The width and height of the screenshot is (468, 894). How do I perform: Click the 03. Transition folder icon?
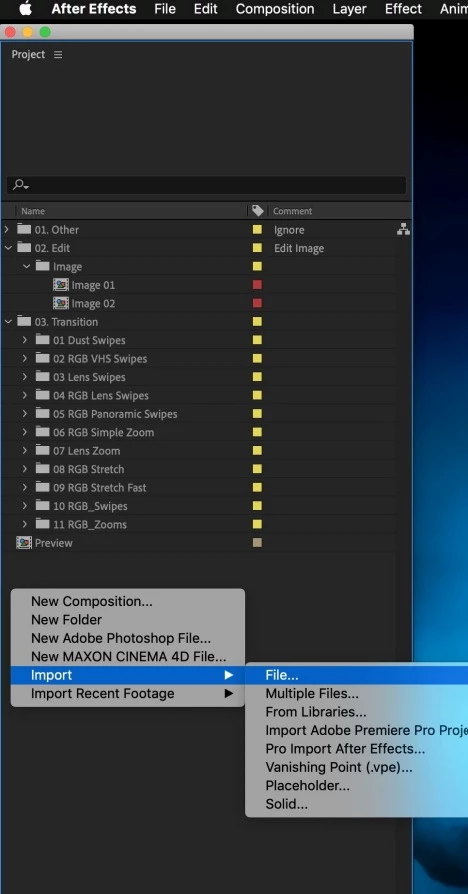(24, 322)
